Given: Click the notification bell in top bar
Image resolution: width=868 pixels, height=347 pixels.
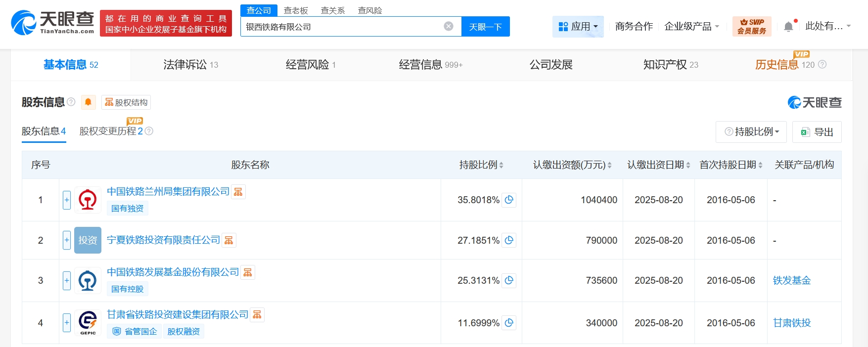Looking at the screenshot, I should 789,27.
